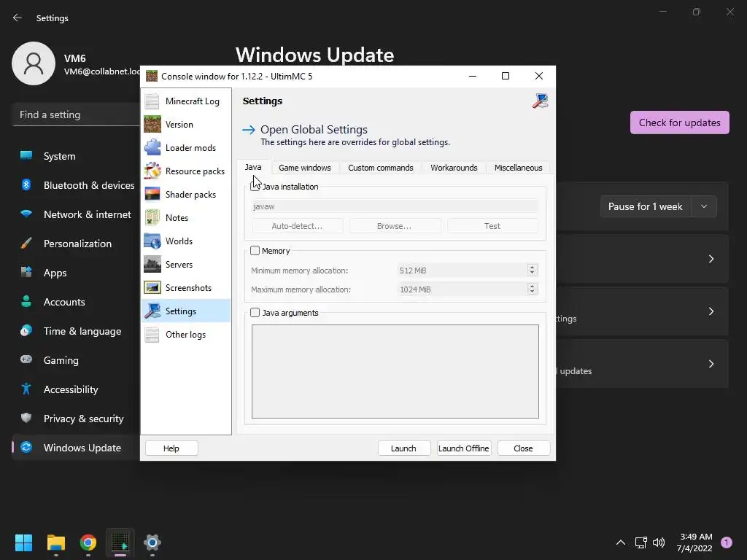Click the VM6 user profile avatar

click(34, 63)
